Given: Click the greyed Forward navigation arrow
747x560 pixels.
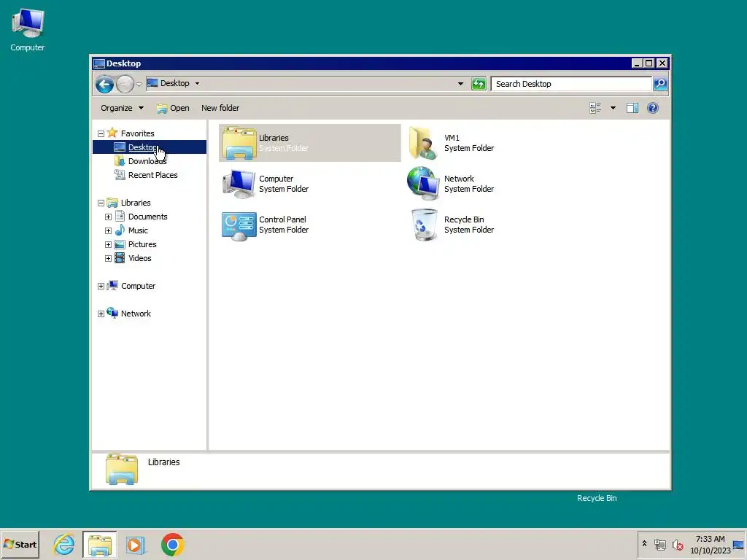Looking at the screenshot, I should (125, 85).
